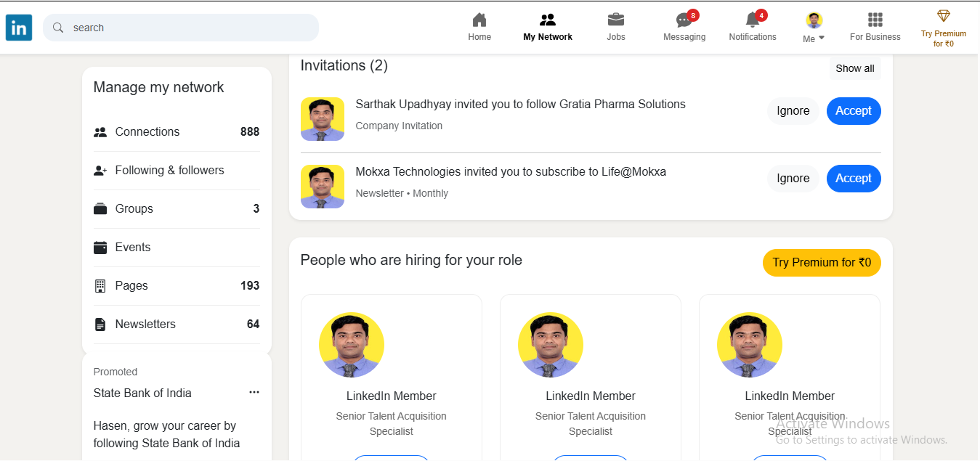Ignore the Life@Mokka newsletter invitation
Viewport: 980px width, 461px height.
[793, 179]
